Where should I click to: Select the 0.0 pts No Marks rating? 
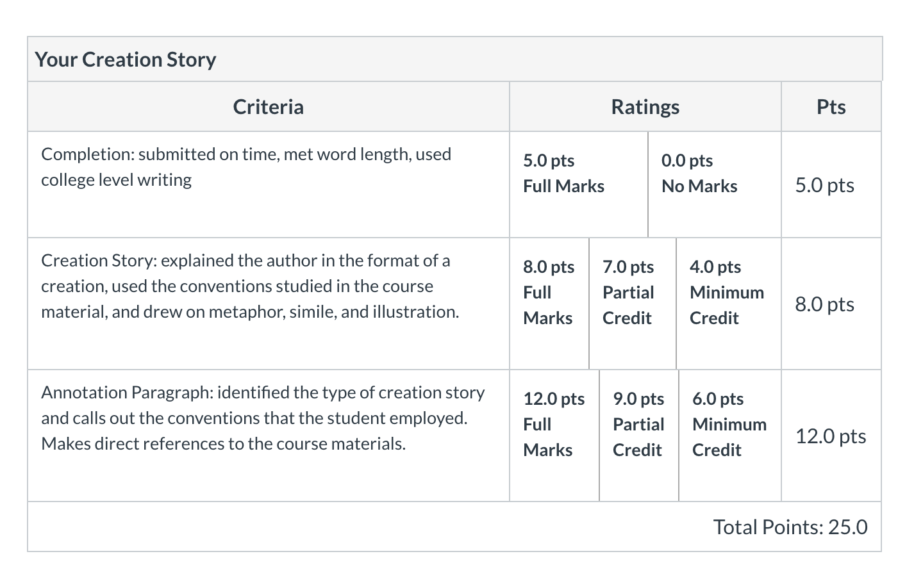point(699,174)
